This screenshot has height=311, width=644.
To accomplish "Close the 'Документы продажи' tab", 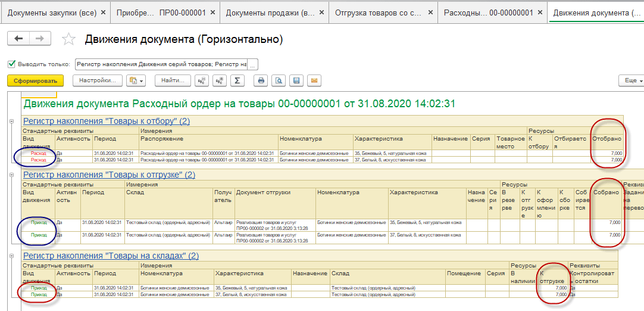I will 321,13.
